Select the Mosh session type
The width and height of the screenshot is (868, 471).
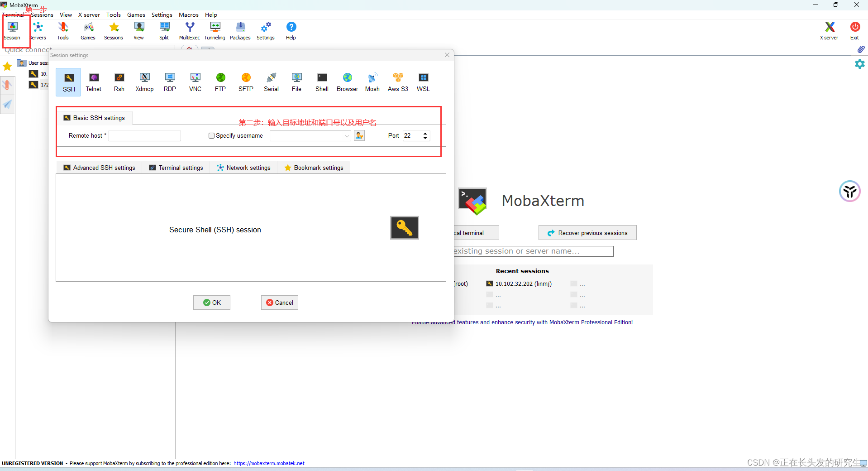click(372, 82)
